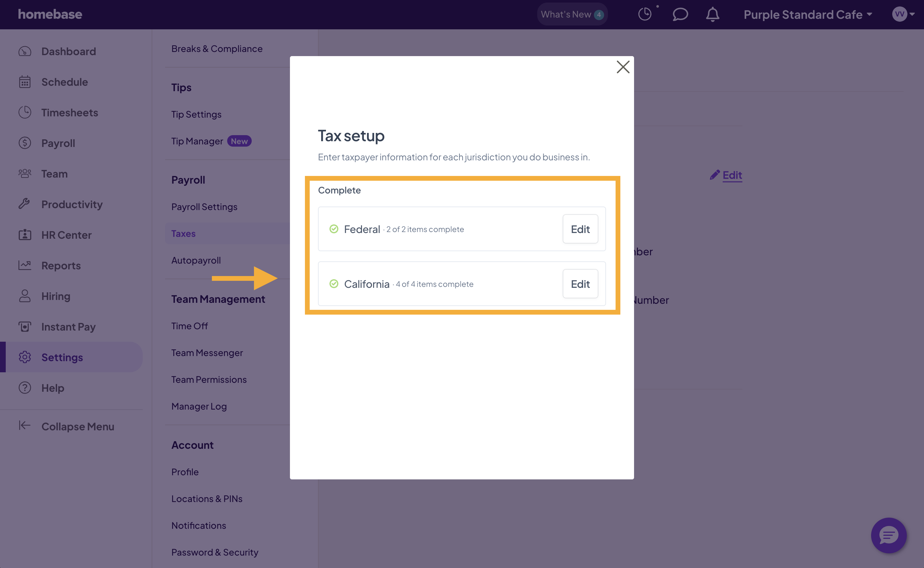924x568 pixels.
Task: Click the time clock icon in top bar
Action: [645, 14]
